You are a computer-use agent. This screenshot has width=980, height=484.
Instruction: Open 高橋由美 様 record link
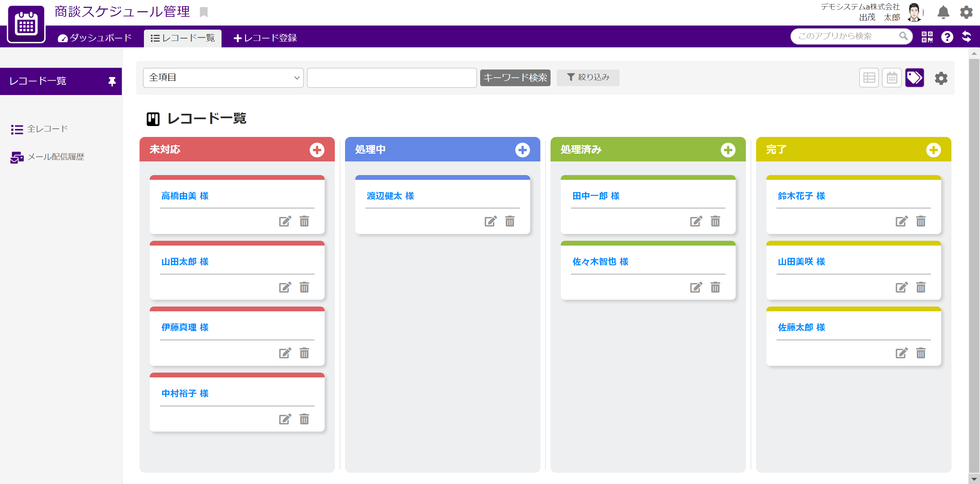click(x=185, y=196)
